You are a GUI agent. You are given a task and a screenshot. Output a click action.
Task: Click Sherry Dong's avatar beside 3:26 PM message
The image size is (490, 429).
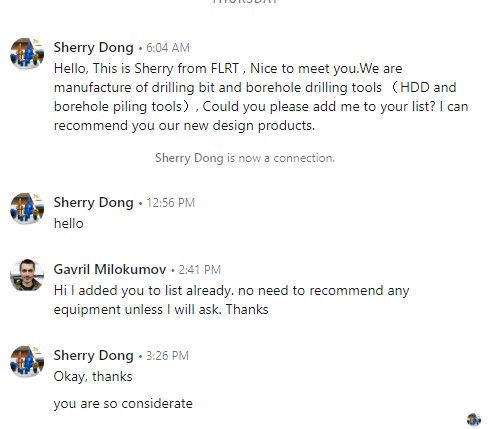[x=27, y=362]
